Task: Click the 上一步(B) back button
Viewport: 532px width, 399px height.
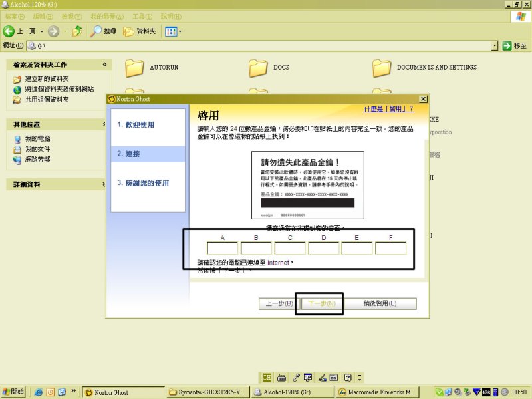Action: 279,303
